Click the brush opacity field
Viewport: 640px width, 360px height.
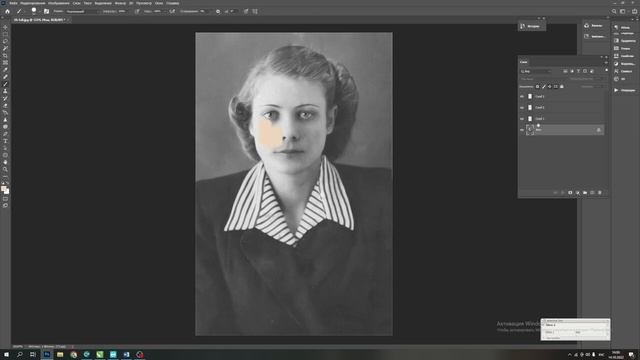122,11
